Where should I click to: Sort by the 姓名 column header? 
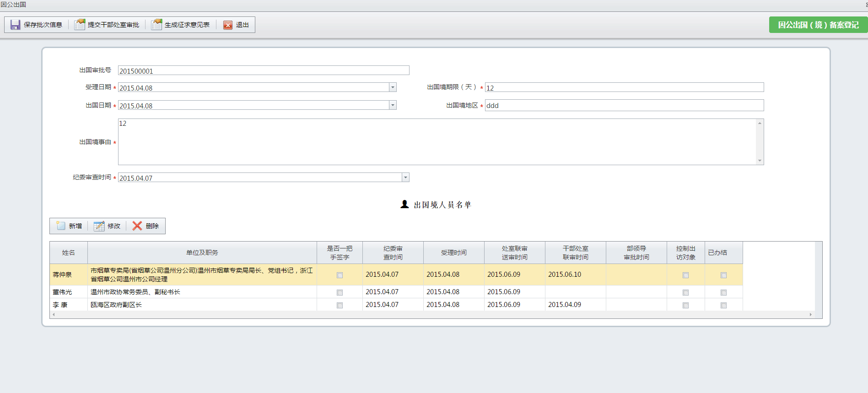point(69,253)
